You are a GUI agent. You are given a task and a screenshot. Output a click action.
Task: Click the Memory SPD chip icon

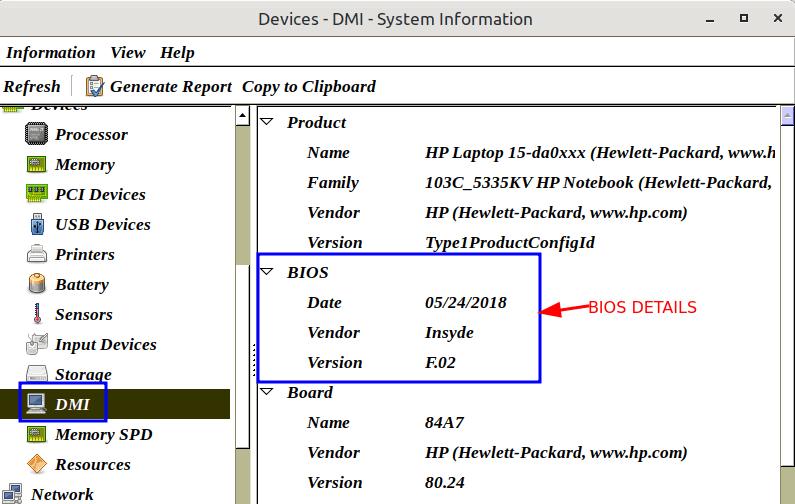coord(37,434)
